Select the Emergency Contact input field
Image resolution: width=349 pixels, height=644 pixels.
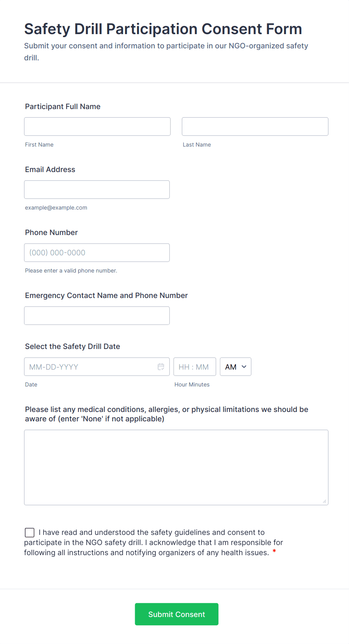pyautogui.click(x=97, y=315)
